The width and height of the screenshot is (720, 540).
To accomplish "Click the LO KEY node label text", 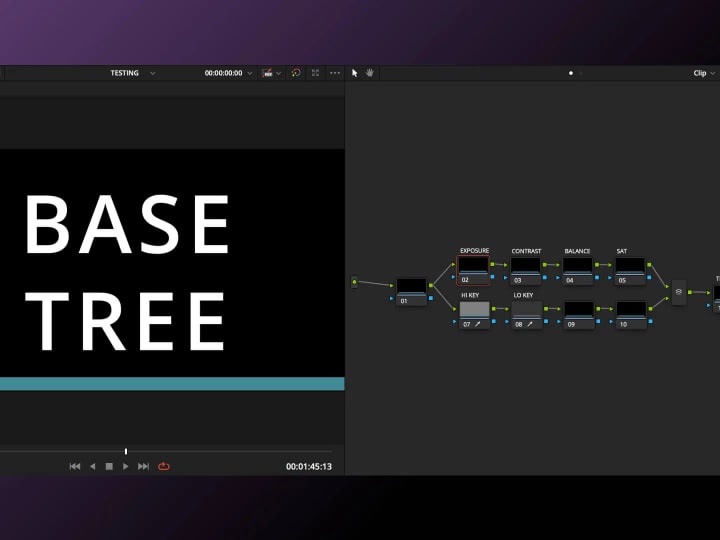I will coord(523,295).
